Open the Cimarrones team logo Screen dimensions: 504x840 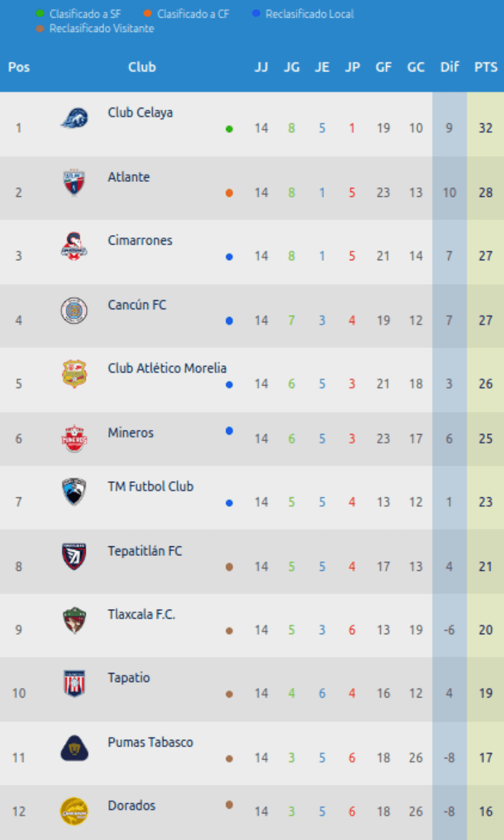[x=74, y=246]
